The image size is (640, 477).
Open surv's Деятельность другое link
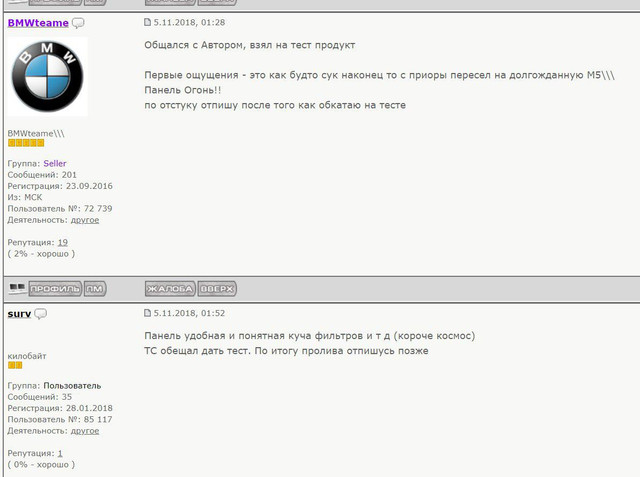pos(85,431)
